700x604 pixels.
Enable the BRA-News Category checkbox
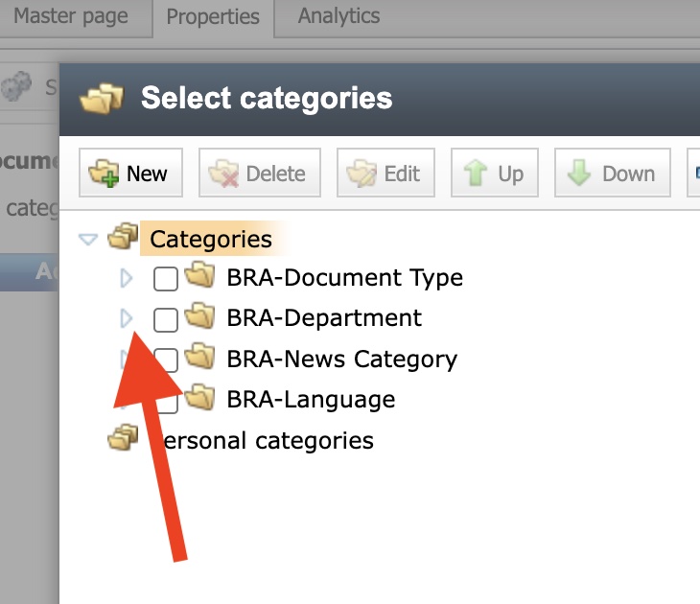pyautogui.click(x=166, y=360)
